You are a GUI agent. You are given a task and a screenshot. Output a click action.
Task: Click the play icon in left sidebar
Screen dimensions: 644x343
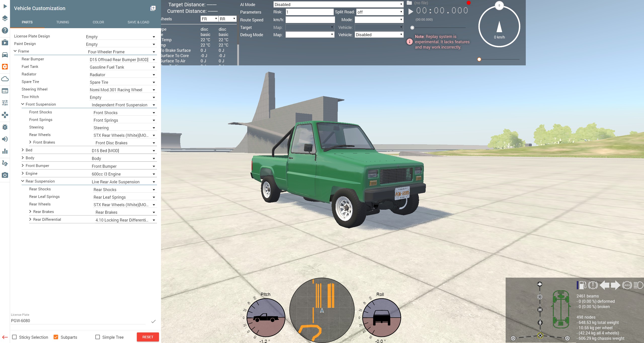pyautogui.click(x=5, y=6)
